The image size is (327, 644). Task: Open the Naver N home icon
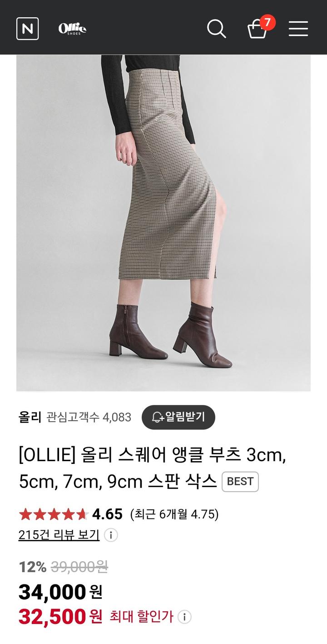coord(27,29)
